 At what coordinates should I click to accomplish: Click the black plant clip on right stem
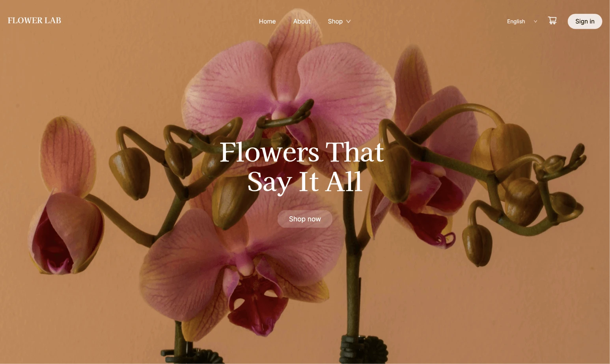(364, 349)
